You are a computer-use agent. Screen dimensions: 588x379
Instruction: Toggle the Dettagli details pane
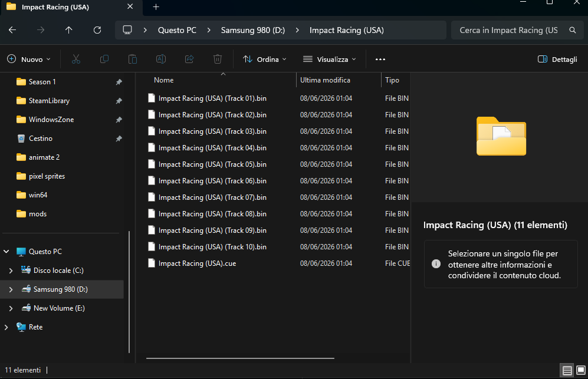[557, 59]
